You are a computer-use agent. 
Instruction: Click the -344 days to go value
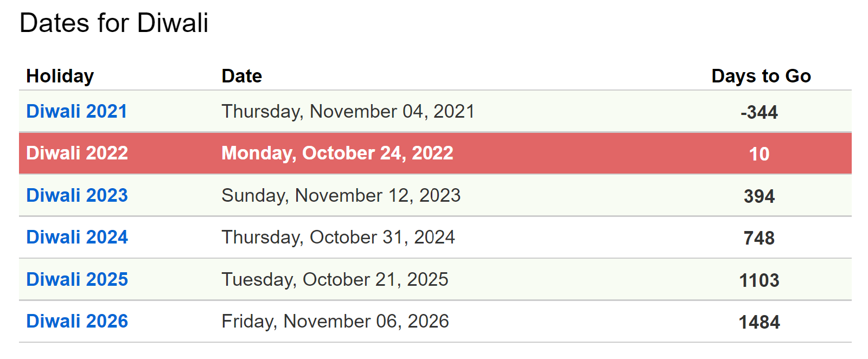(x=759, y=112)
